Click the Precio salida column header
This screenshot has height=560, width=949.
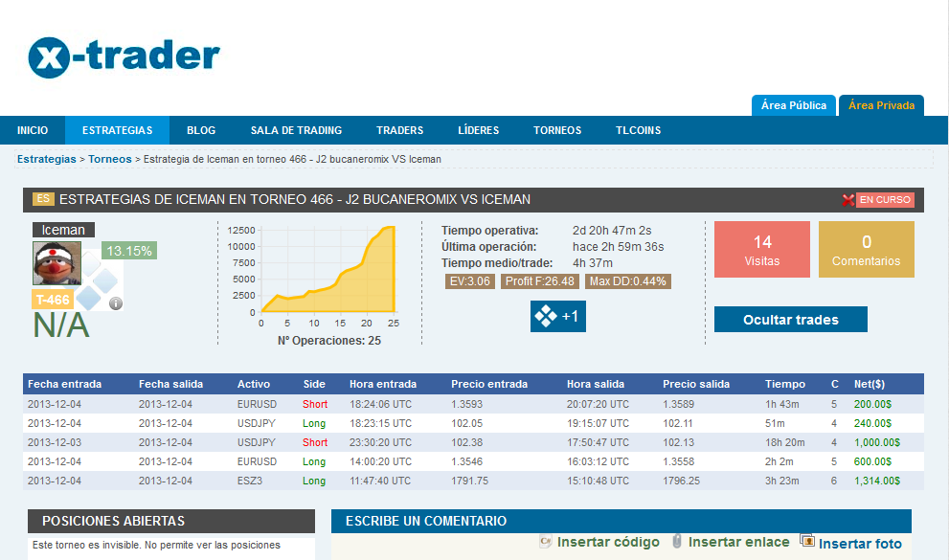[x=696, y=384]
